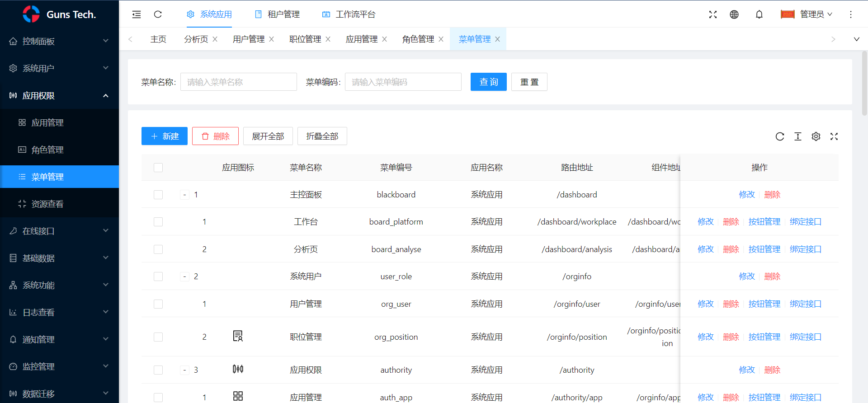Click the 重置 reset button
The width and height of the screenshot is (868, 403).
(x=529, y=82)
